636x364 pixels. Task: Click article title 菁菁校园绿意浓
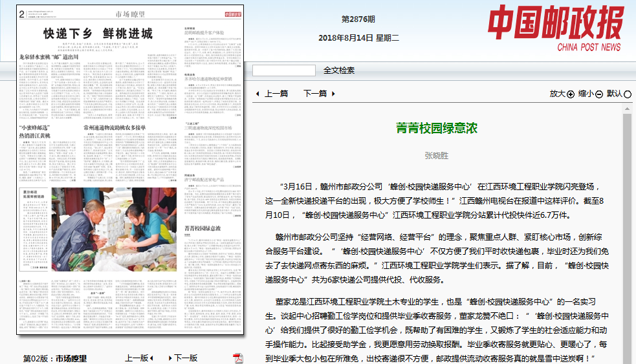pos(437,128)
